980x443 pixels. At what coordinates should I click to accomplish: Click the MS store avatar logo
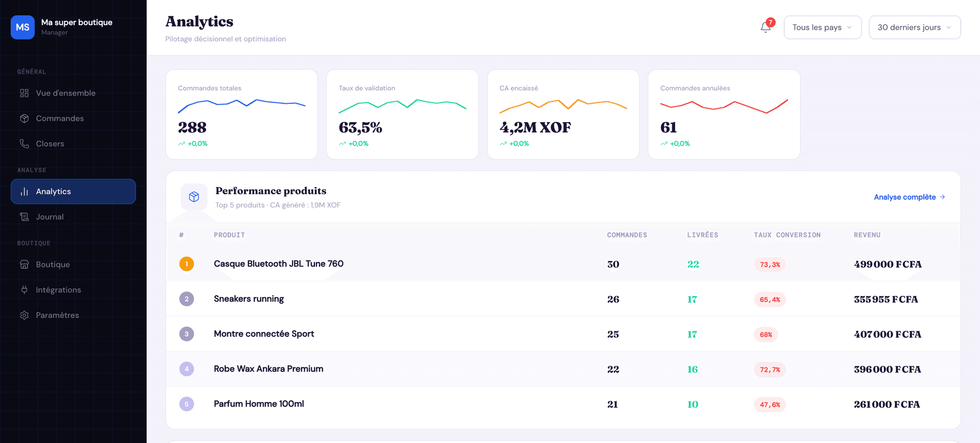pos(22,27)
